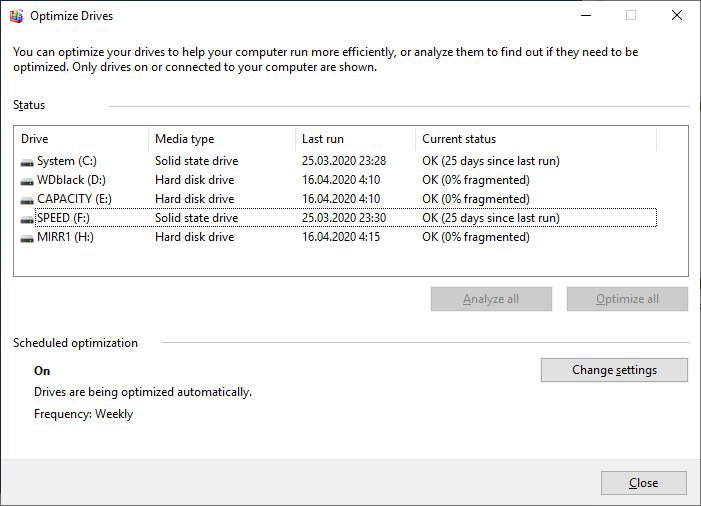The image size is (701, 506).
Task: Click the CAPACITY (E:) drive icon
Action: pyautogui.click(x=27, y=200)
